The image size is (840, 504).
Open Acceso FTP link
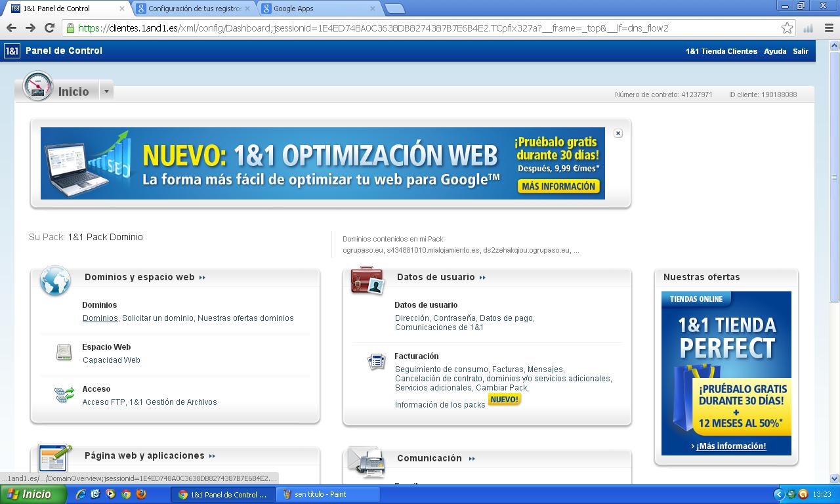tap(104, 402)
